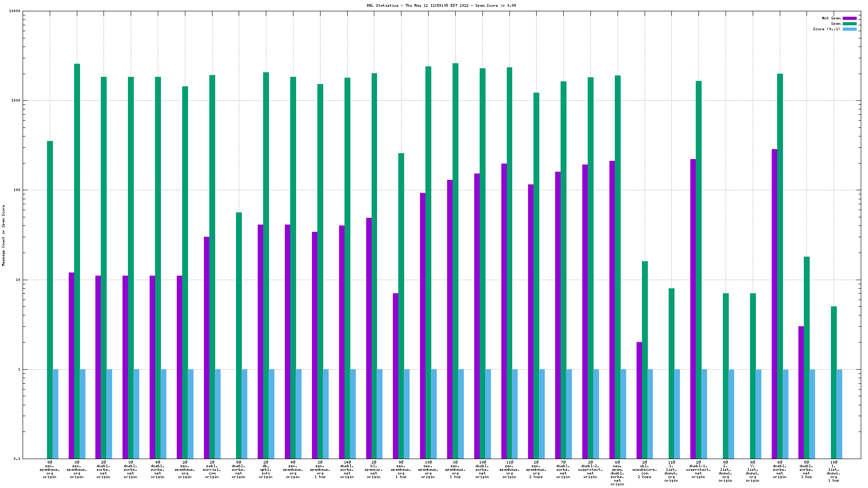Click the 'ubl.unsubscore.com 2 hops' x-axis label
868x488 pixels.
click(645, 469)
